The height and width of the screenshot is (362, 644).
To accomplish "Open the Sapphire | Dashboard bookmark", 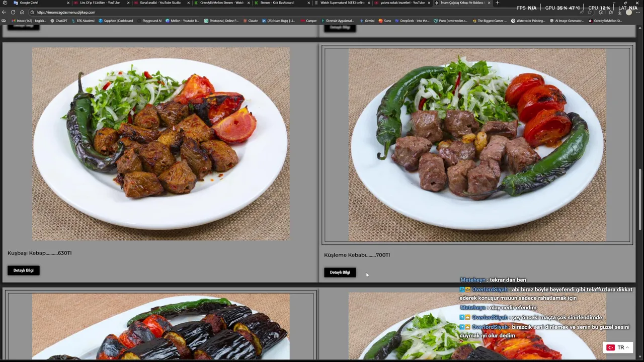I will 116,21.
